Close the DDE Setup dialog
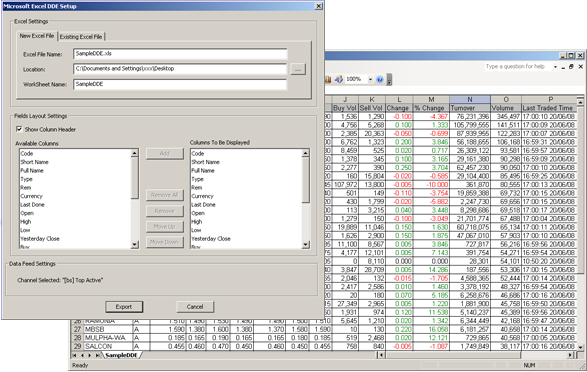Screen dimensions: 587x372 [x=319, y=6]
